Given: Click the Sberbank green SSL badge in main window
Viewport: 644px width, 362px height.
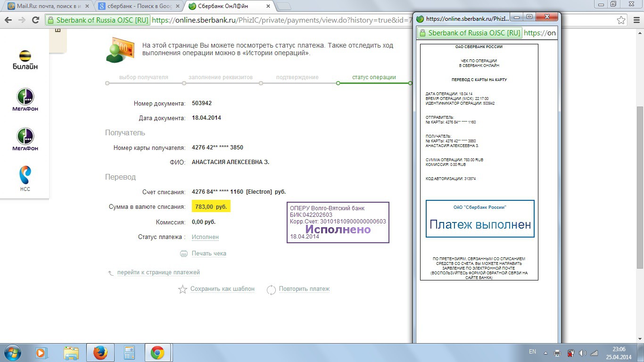Looking at the screenshot, I should point(98,20).
